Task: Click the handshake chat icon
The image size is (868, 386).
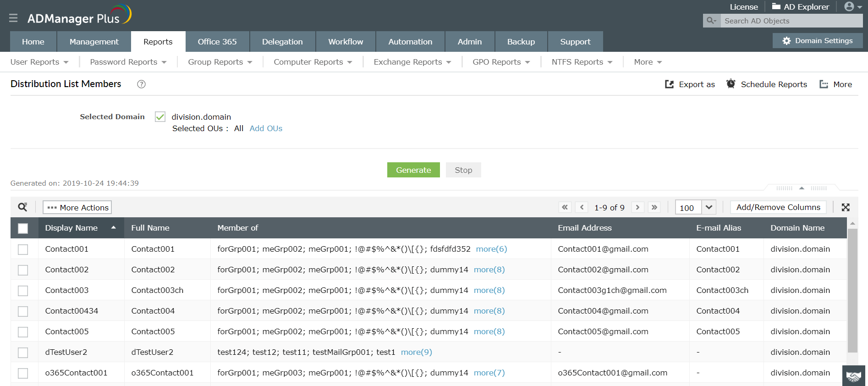Action: coord(853,376)
